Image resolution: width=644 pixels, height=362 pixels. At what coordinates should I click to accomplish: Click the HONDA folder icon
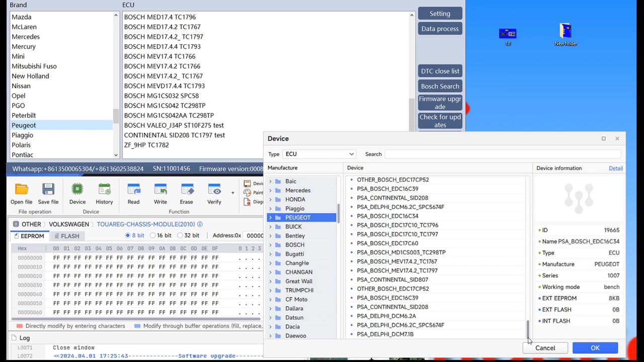(x=278, y=200)
